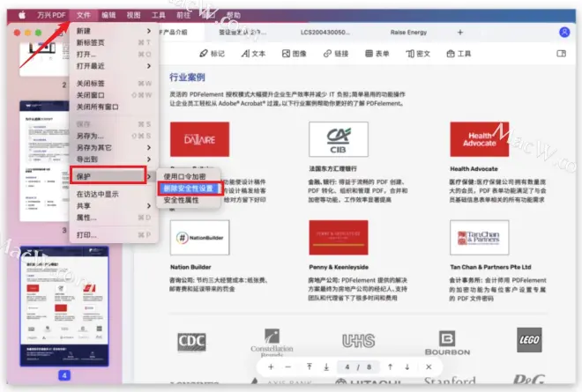Image resolution: width=582 pixels, height=392 pixels.
Task: Select 删除安全性设置 in the submenu
Action: tap(190, 189)
